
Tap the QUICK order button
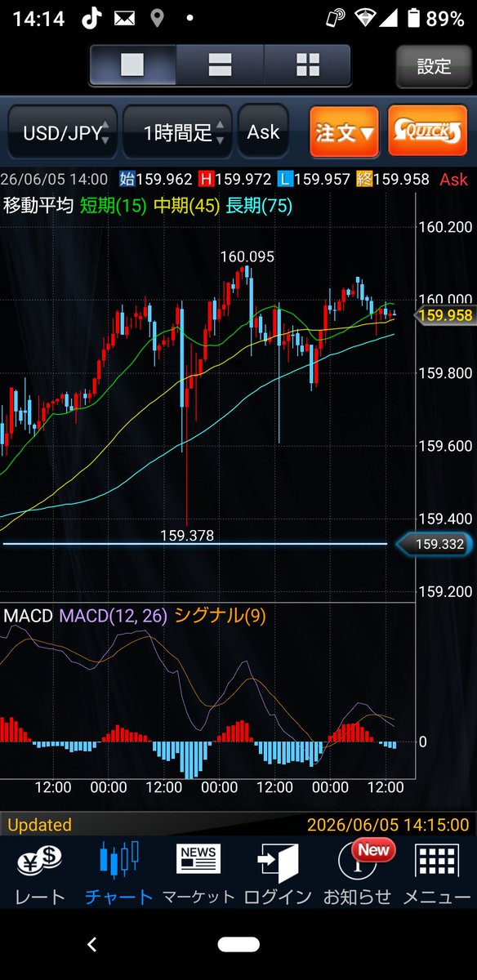point(427,131)
